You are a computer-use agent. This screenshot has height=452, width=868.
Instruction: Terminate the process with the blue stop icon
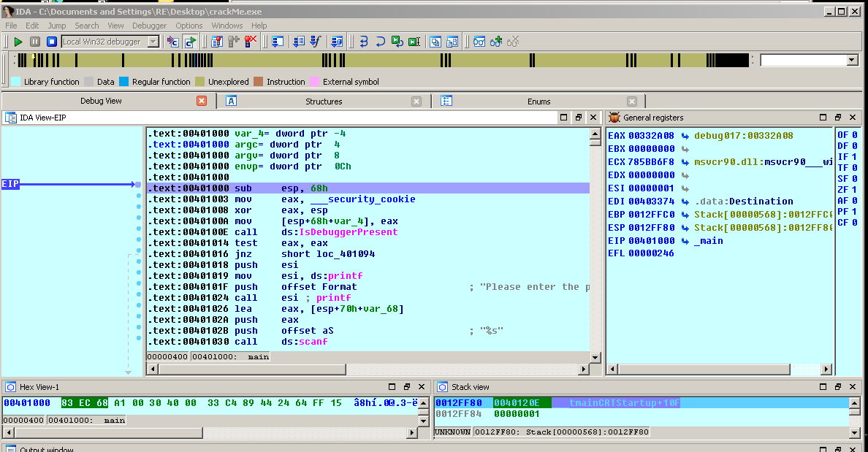(x=51, y=42)
